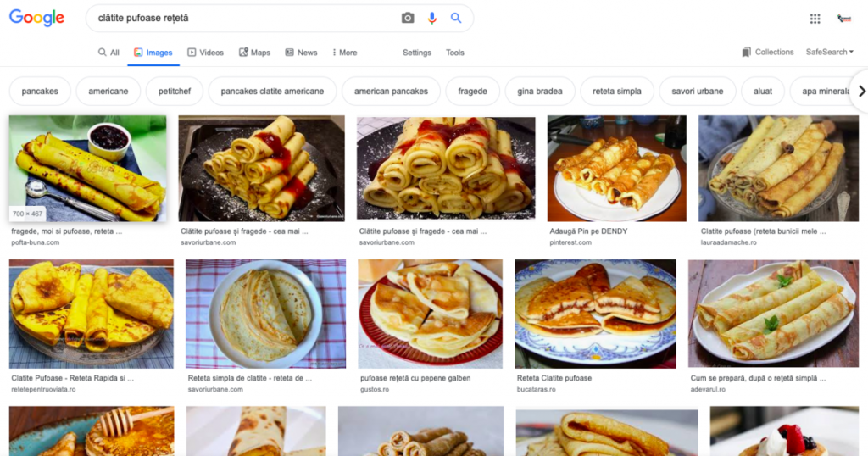
Task: Switch to the Maps tab
Action: coord(254,53)
